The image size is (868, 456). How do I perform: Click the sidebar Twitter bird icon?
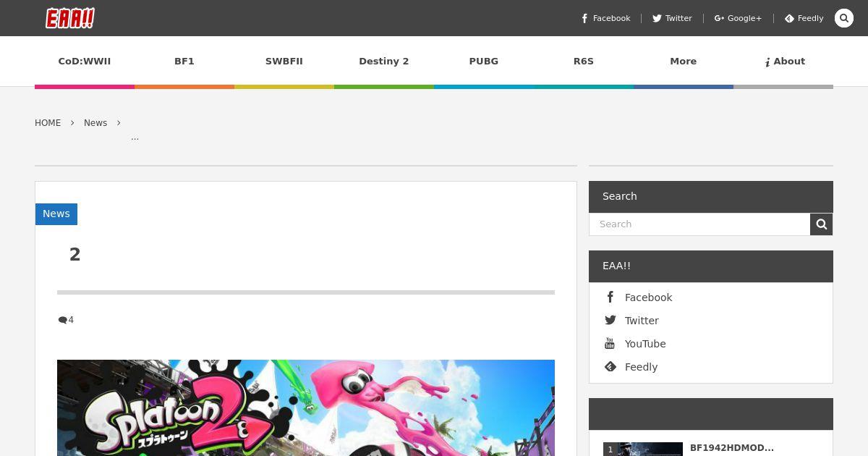(610, 320)
